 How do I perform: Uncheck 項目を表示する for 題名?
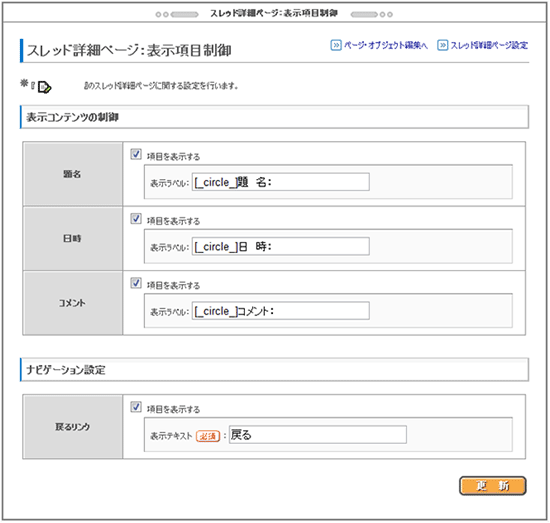[x=136, y=154]
